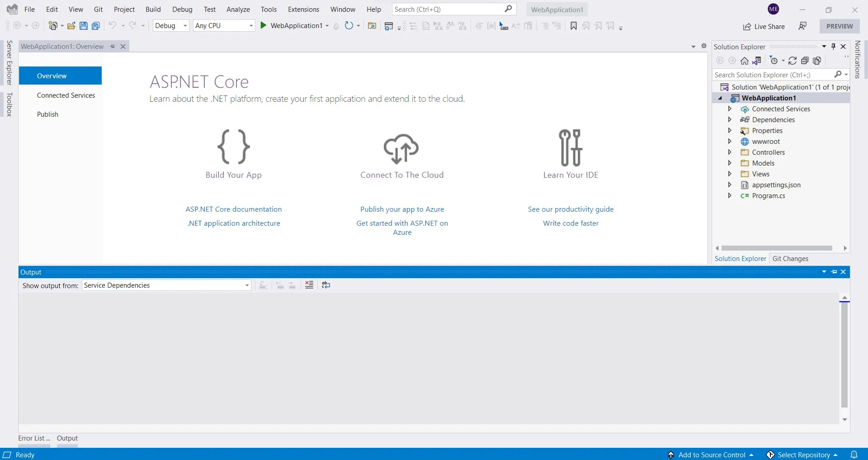This screenshot has height=460, width=868.
Task: Expand the wwwroot tree node
Action: [730, 141]
